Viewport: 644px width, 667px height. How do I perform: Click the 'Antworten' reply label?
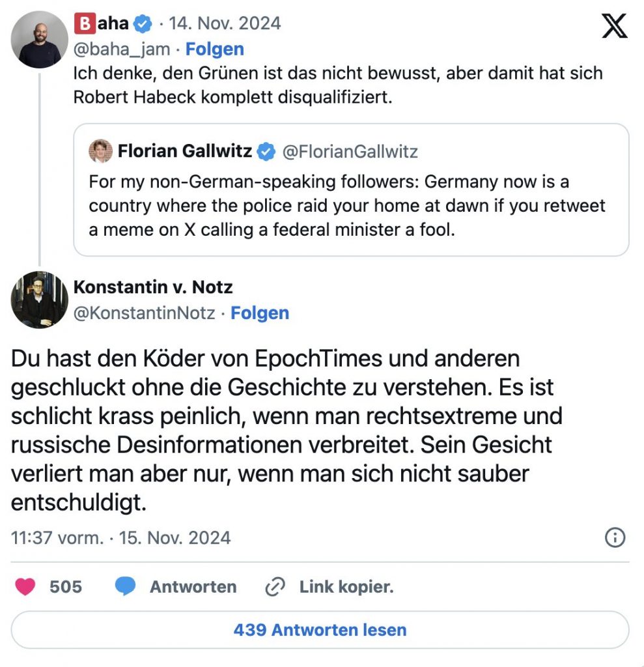(x=193, y=587)
